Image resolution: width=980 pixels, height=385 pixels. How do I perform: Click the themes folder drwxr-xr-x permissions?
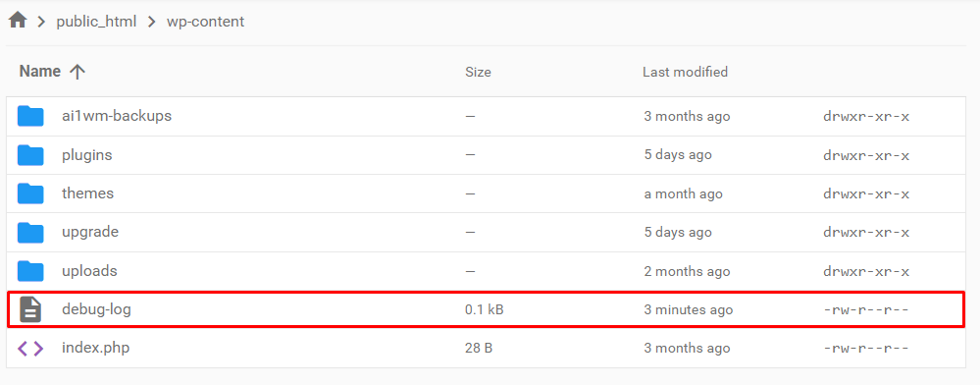tap(865, 194)
